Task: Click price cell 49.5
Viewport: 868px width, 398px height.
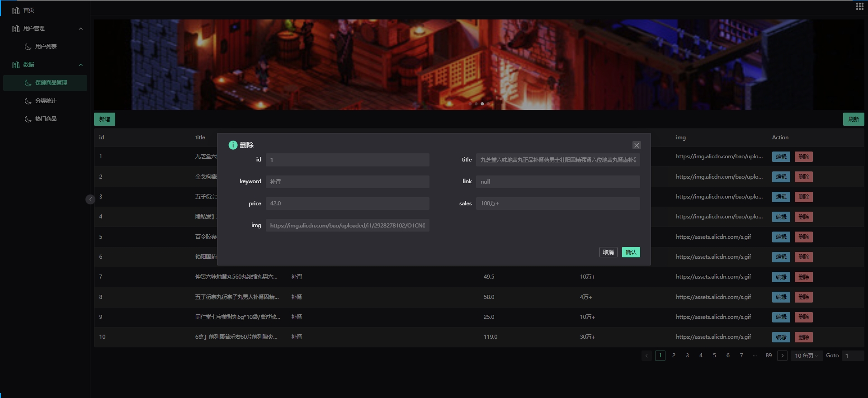Action: 489,277
